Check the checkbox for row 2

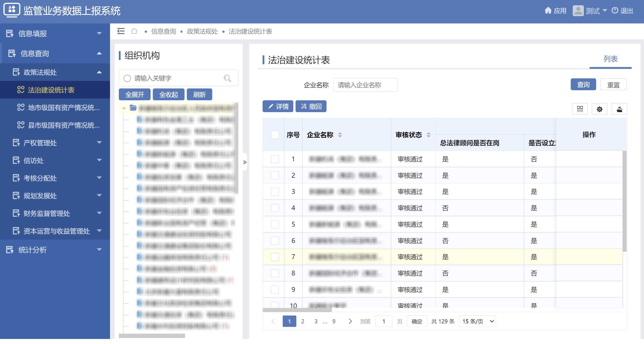click(275, 175)
